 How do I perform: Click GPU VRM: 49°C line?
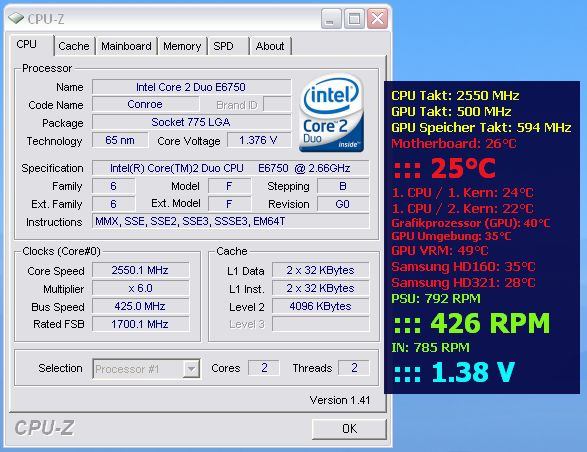click(440, 251)
